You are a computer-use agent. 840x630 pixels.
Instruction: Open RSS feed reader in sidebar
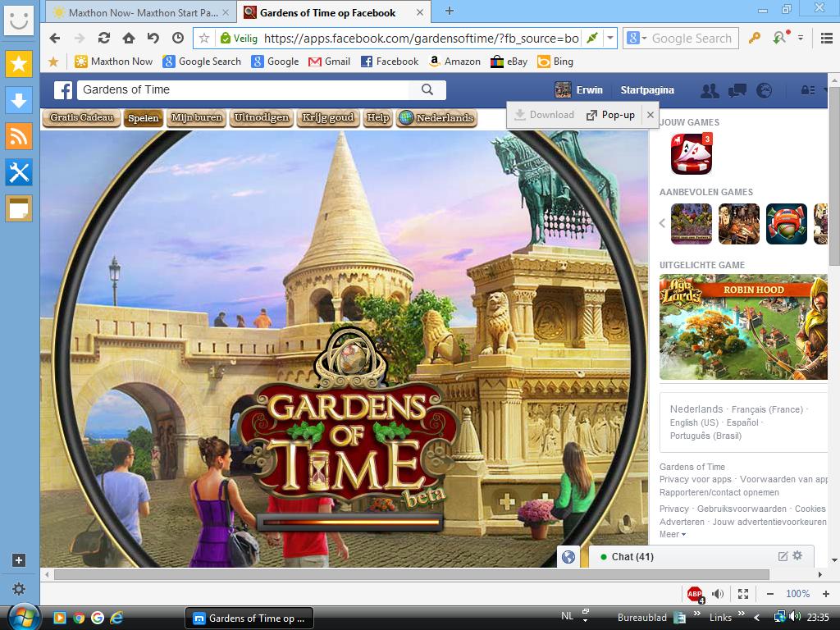point(19,136)
